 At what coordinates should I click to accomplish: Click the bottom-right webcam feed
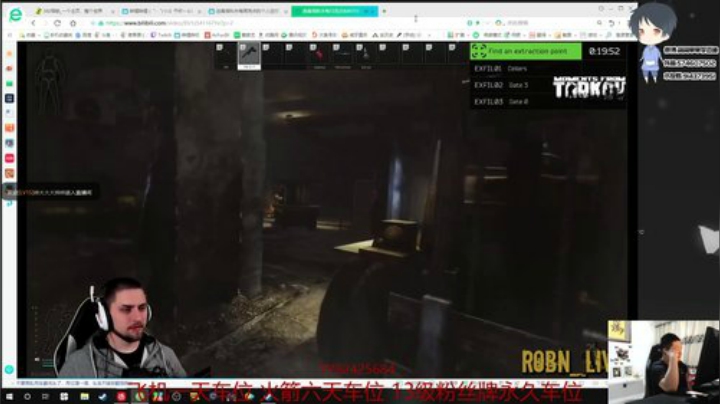664,362
